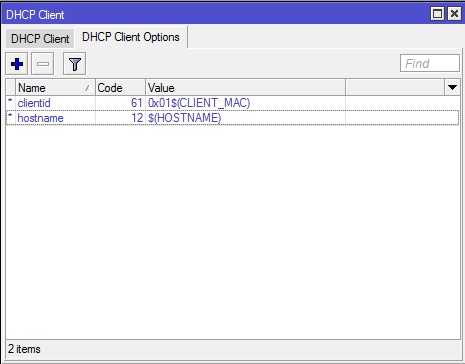Click code value 61
The width and height of the screenshot is (465, 364).
136,103
